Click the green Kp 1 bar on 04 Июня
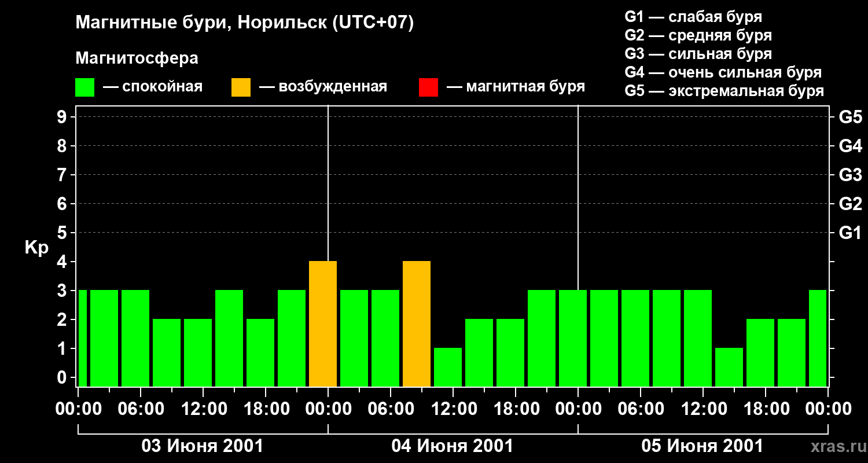This screenshot has width=868, height=463. click(448, 368)
